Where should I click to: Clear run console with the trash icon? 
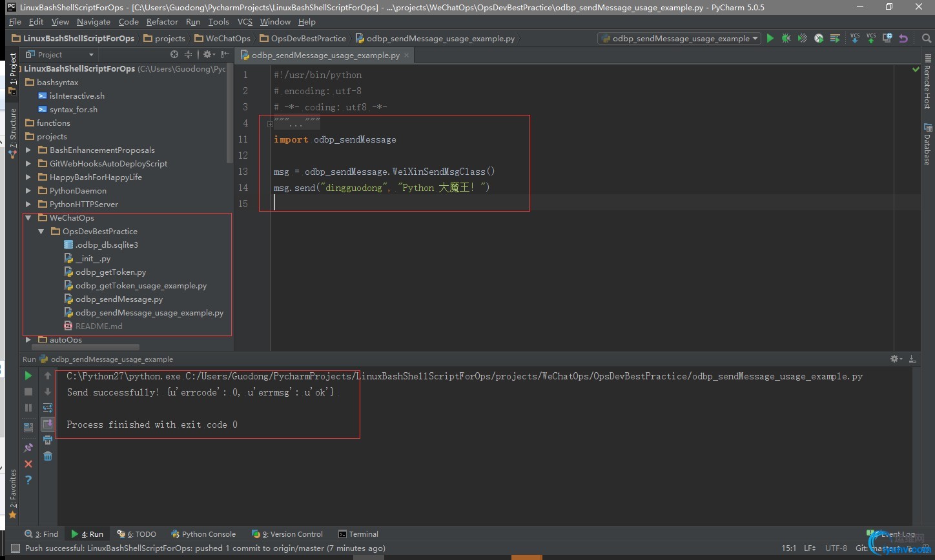coord(48,456)
